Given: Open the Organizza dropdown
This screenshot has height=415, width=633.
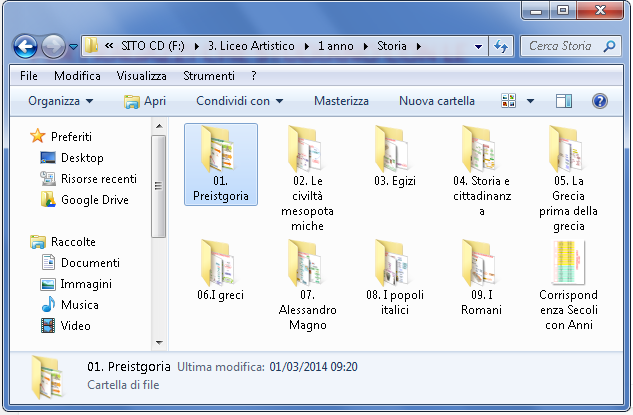Looking at the screenshot, I should 61,101.
